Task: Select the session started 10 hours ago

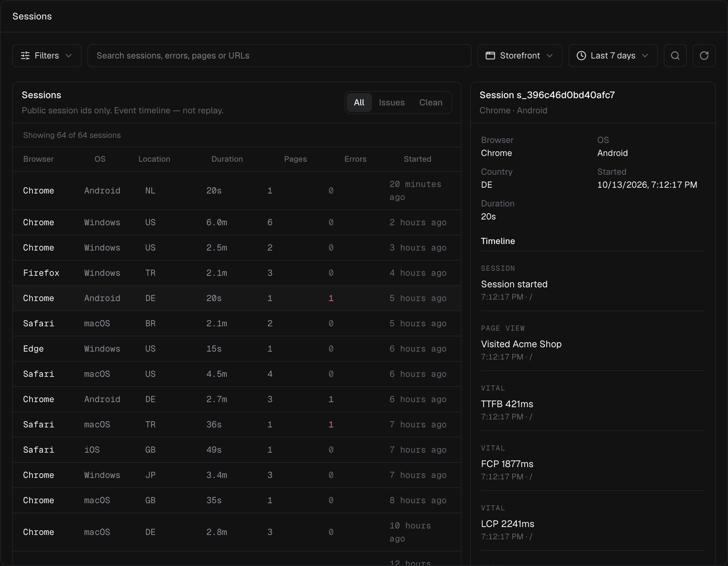Action: click(x=237, y=532)
